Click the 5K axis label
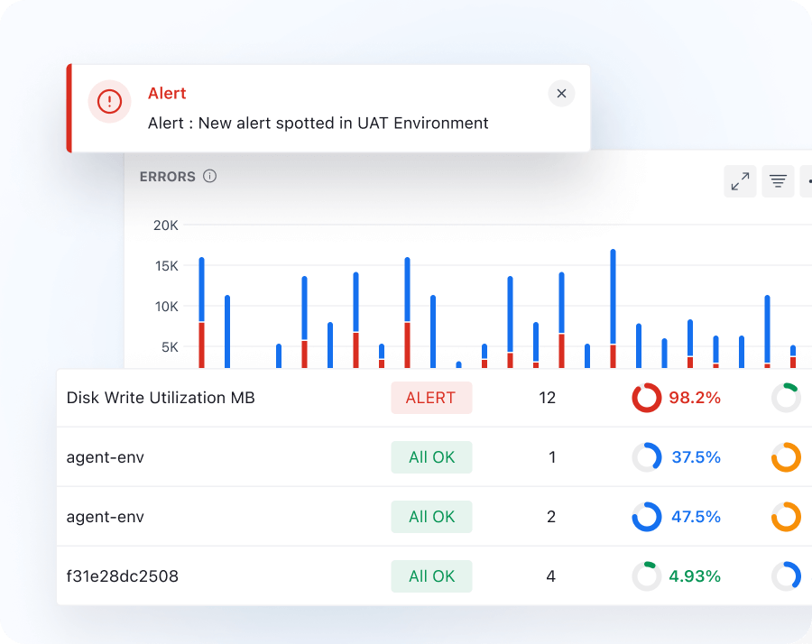The width and height of the screenshot is (812, 644). pyautogui.click(x=170, y=347)
